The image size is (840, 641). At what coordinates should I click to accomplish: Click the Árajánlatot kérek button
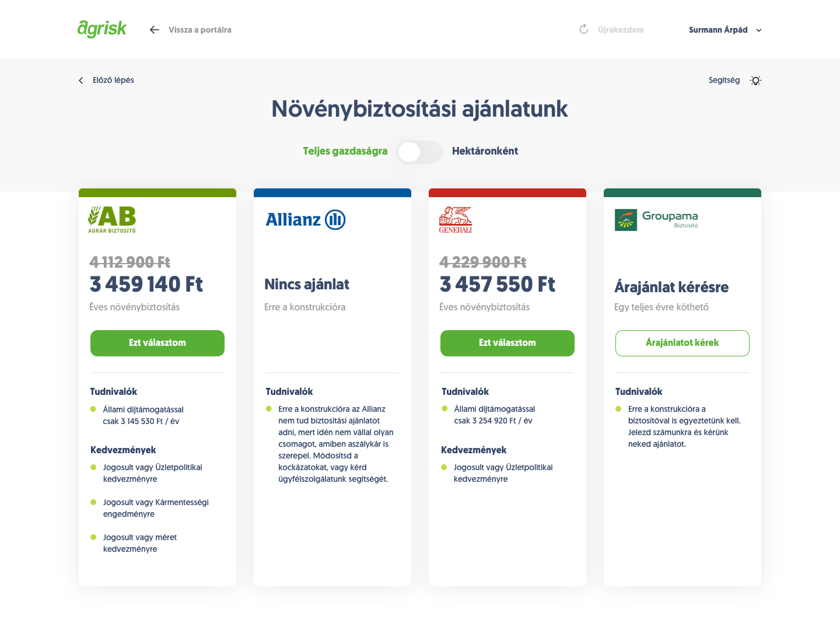[682, 343]
